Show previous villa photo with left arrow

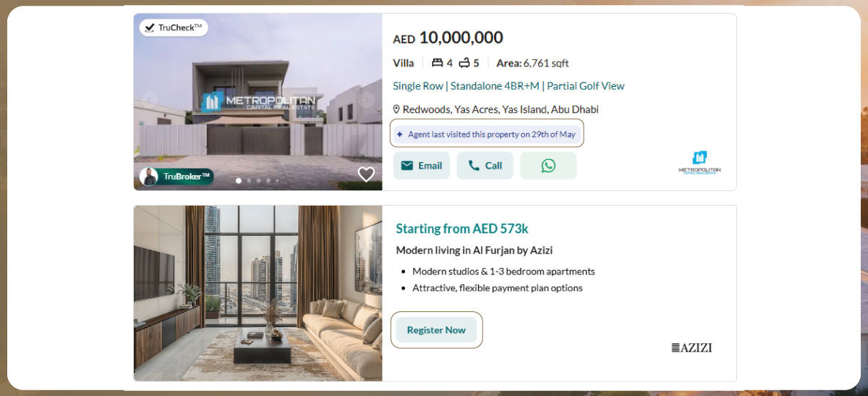point(150,100)
